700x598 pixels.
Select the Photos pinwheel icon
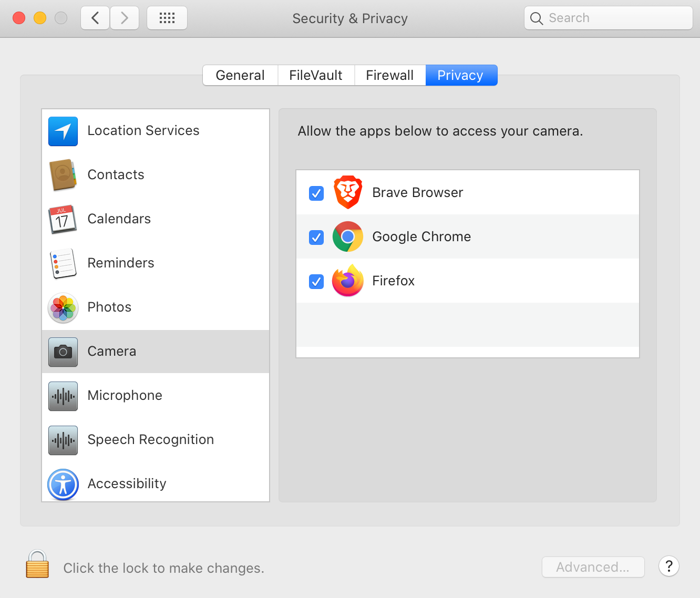[x=63, y=307]
